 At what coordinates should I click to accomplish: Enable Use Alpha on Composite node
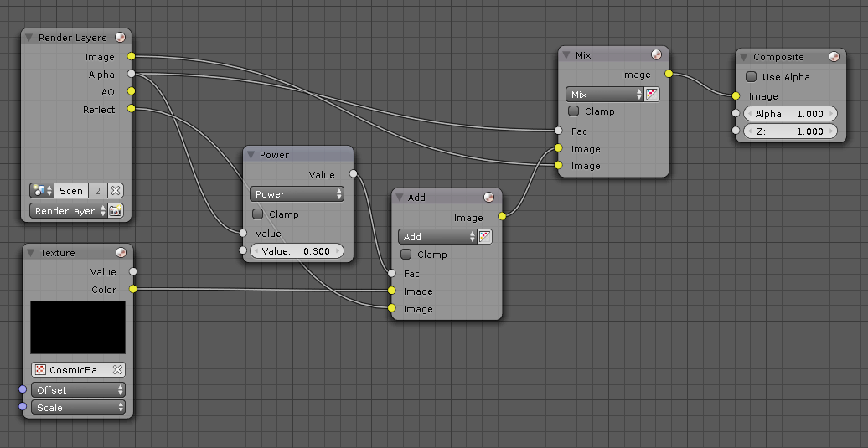[752, 77]
